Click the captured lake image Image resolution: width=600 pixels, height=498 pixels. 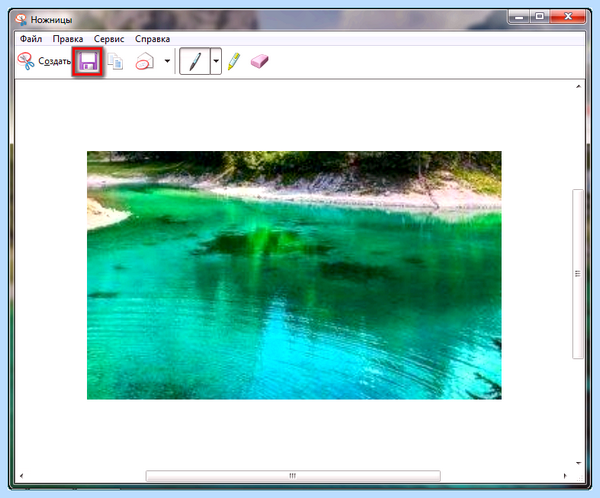(294, 275)
